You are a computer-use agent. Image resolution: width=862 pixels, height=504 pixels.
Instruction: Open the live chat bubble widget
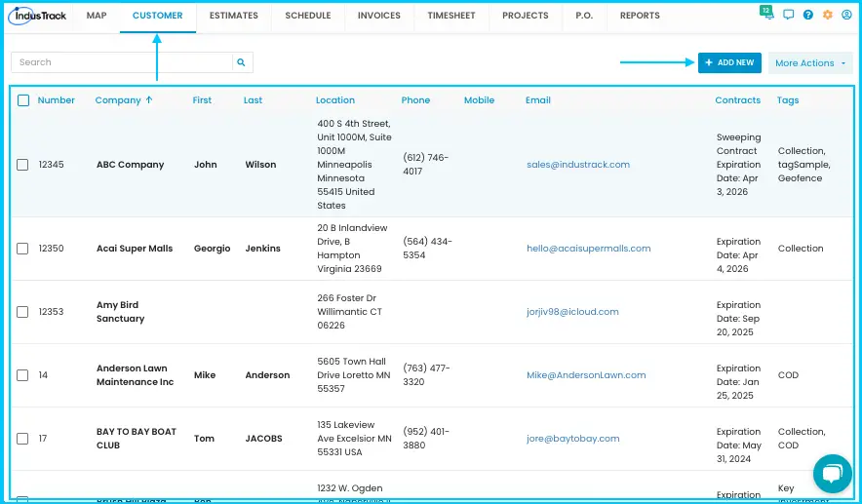(x=833, y=473)
